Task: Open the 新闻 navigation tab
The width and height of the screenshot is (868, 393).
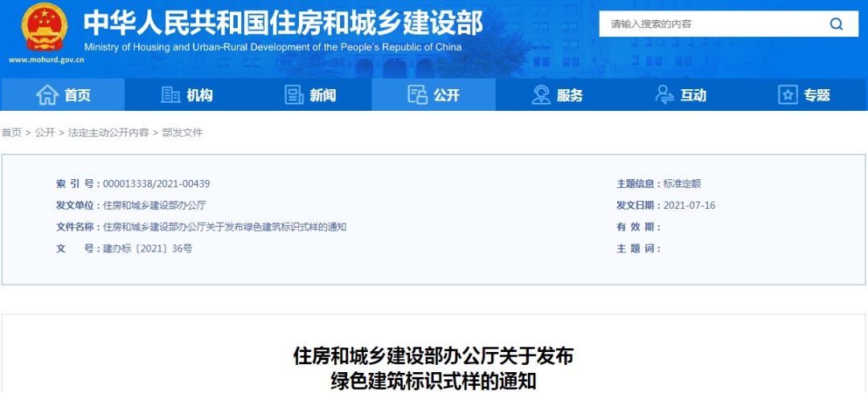Action: pyautogui.click(x=309, y=95)
